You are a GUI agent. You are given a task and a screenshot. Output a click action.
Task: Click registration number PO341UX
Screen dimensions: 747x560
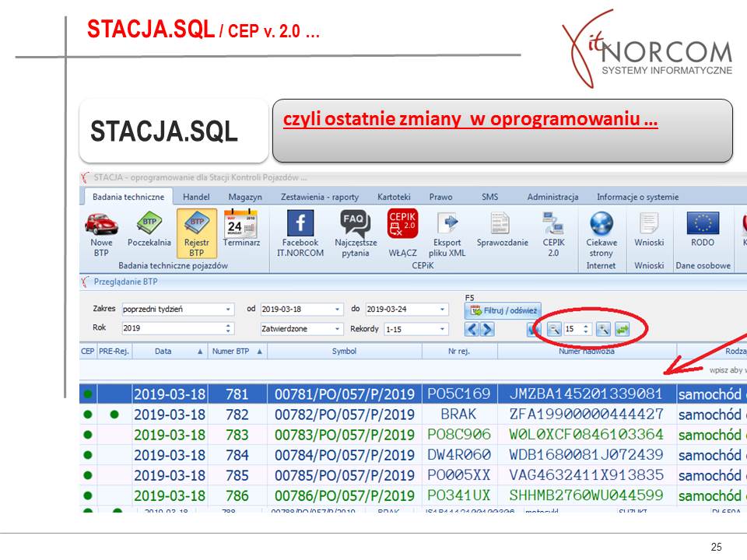(x=459, y=495)
